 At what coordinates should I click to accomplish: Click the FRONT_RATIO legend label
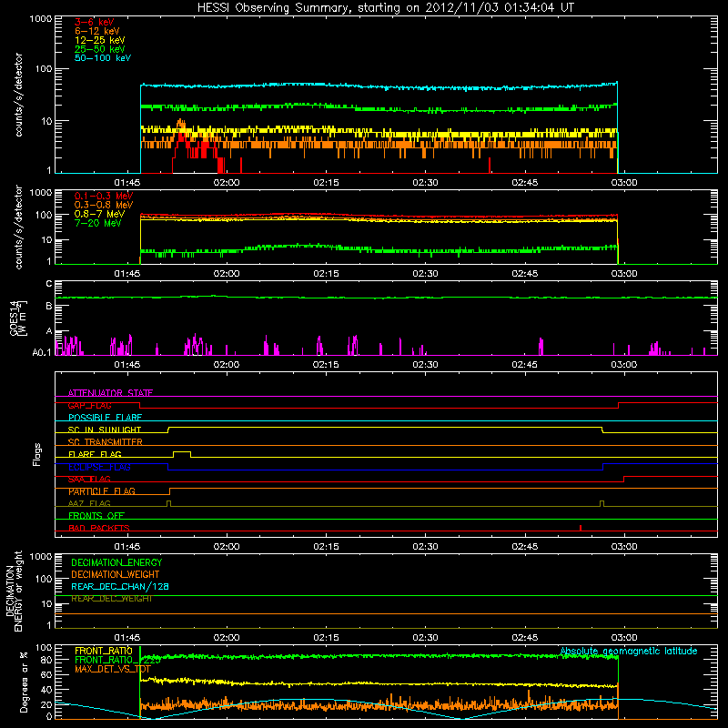click(x=104, y=651)
